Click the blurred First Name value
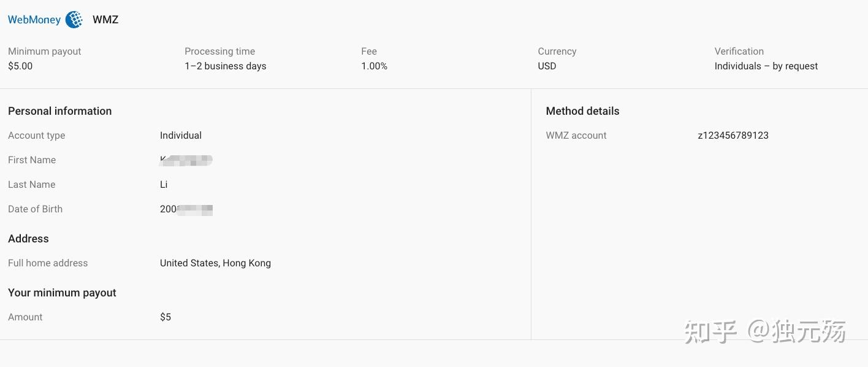This screenshot has height=367, width=868. click(x=186, y=160)
